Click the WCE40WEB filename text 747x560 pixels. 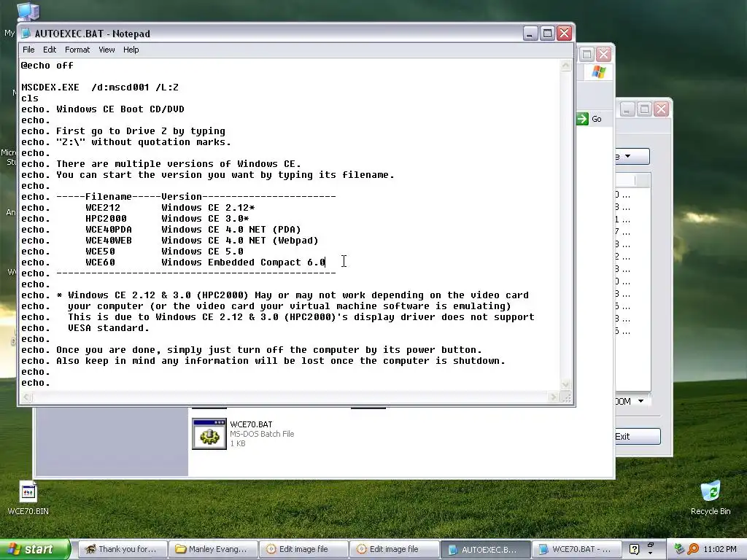click(x=109, y=241)
